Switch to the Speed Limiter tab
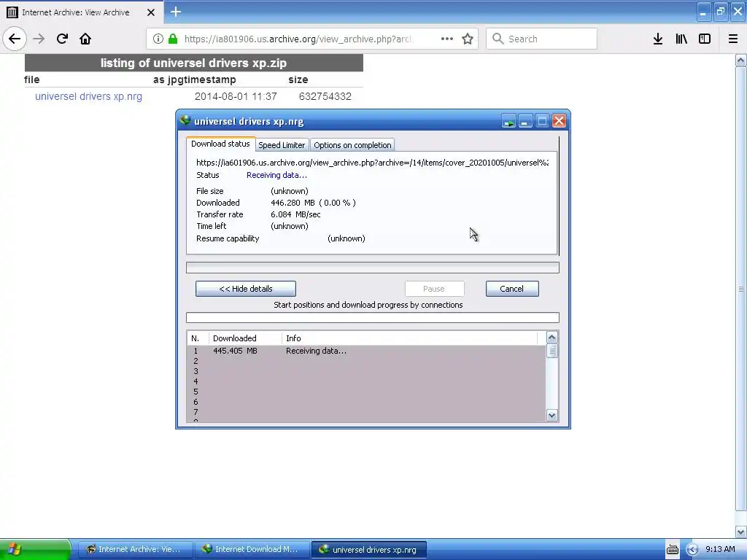Viewport: 747px width, 560px height. click(x=282, y=145)
